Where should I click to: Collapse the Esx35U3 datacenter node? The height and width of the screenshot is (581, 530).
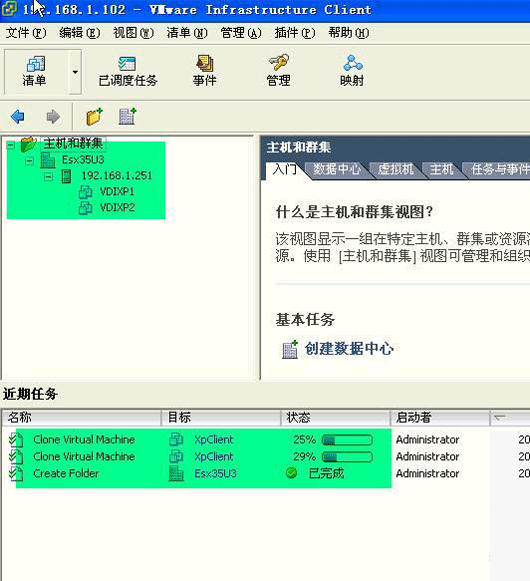[x=29, y=161]
